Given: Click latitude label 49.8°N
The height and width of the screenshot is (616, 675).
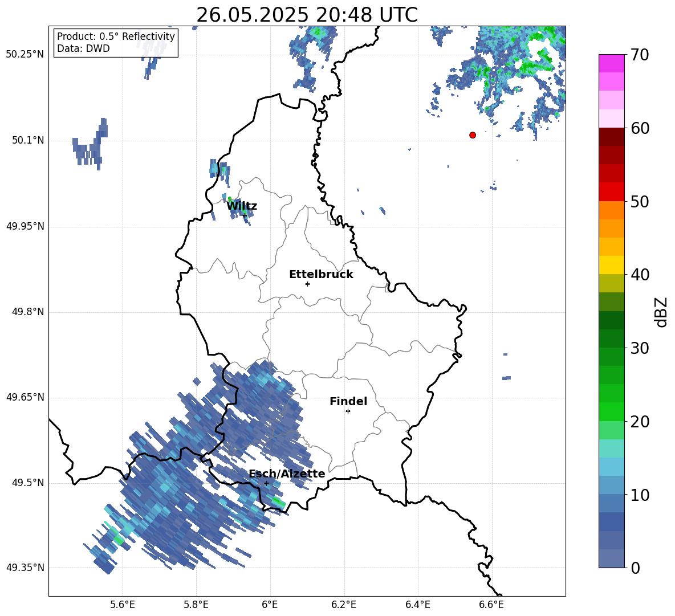Looking at the screenshot, I should pos(28,312).
